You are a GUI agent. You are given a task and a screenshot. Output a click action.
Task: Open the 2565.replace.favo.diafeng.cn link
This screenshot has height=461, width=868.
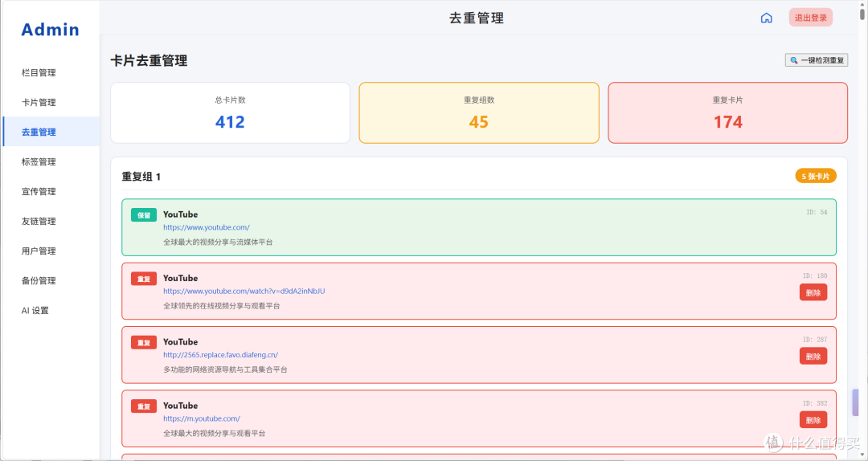[221, 355]
